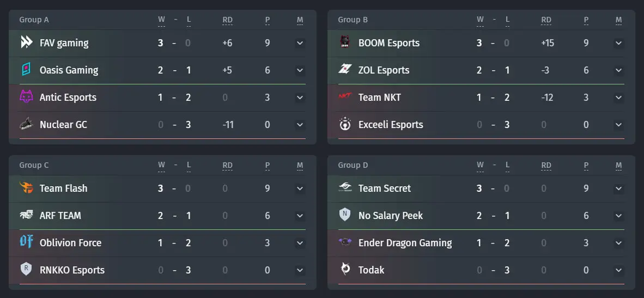Click the Oblivion Force logo

(26, 242)
